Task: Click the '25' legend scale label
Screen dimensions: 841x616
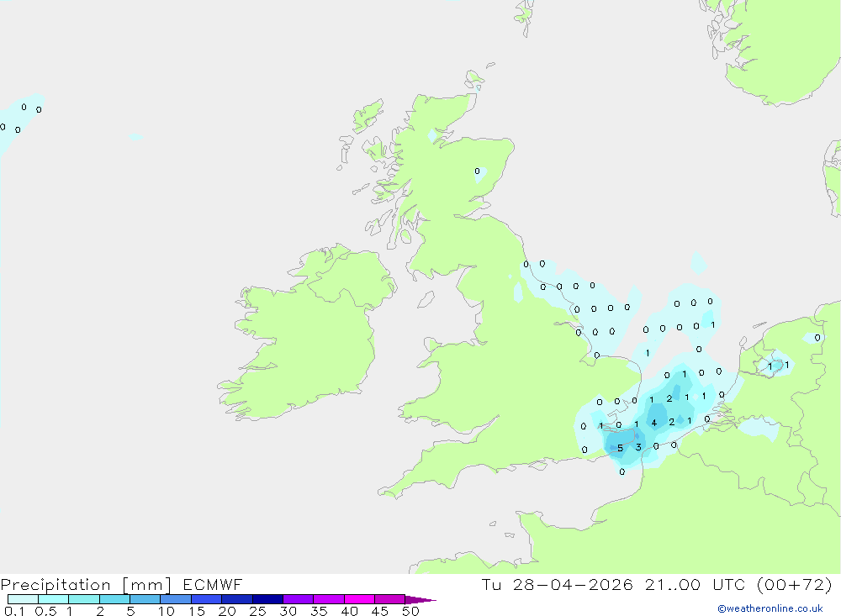Action: point(258,611)
